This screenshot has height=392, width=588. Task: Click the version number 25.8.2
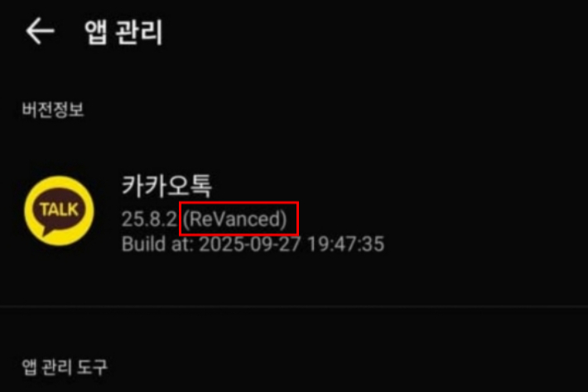tap(149, 219)
